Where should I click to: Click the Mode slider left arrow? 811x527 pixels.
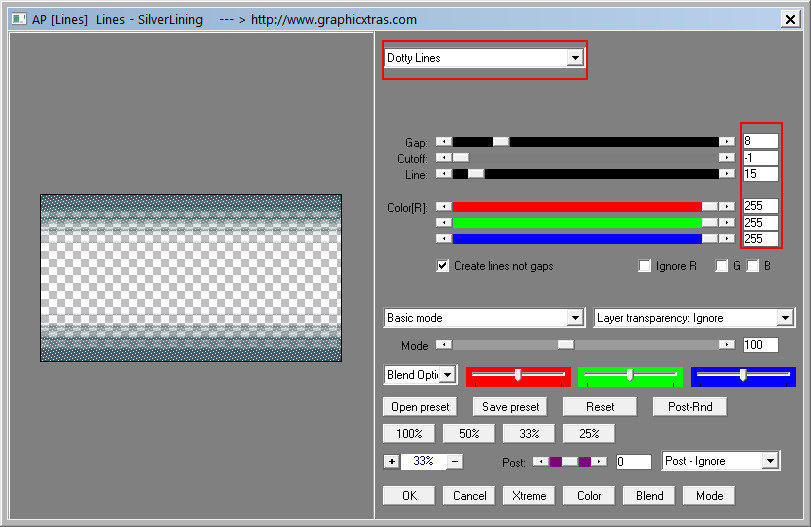point(444,345)
